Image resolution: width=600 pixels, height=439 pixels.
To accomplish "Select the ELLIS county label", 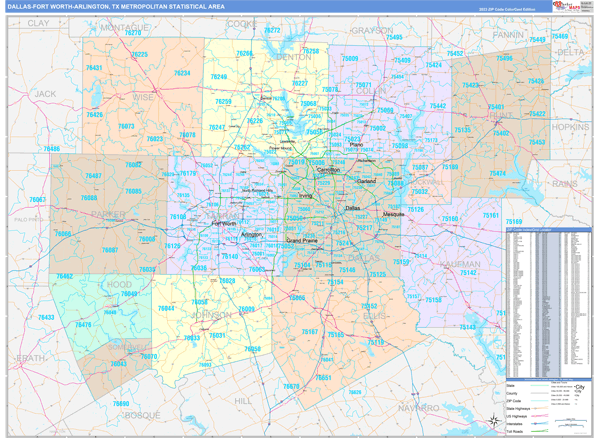I will [374, 316].
